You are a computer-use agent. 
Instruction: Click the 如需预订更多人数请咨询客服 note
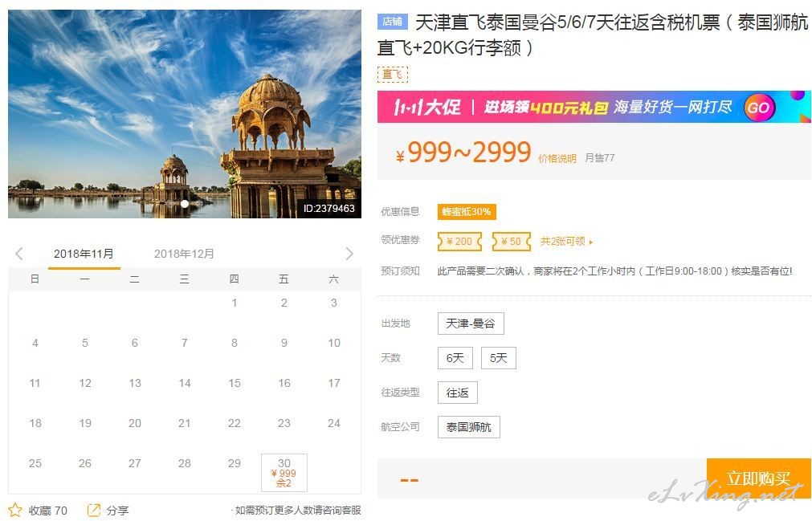(x=298, y=510)
